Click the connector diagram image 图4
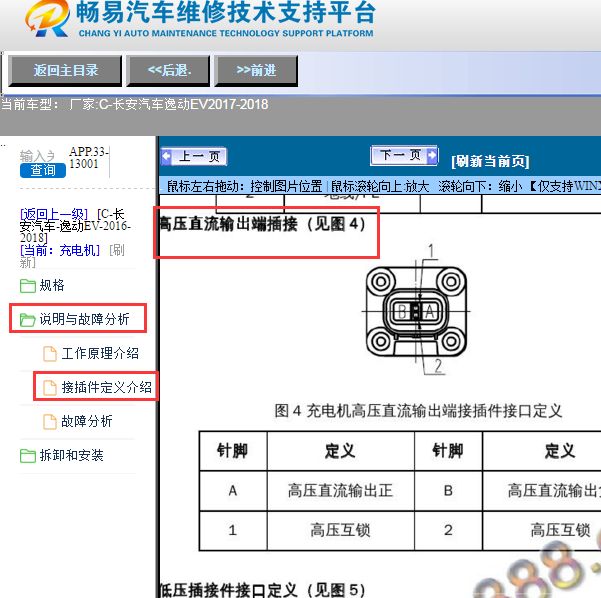The image size is (601, 598). [x=416, y=310]
